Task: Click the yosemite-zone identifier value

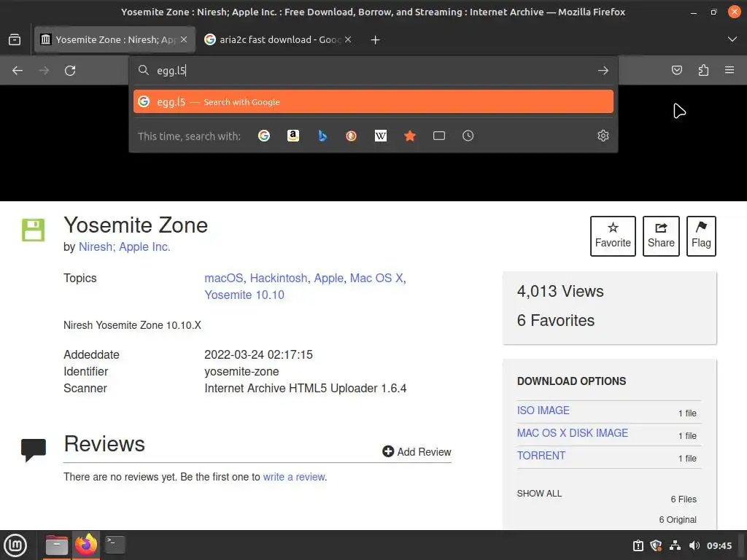Action: point(241,371)
